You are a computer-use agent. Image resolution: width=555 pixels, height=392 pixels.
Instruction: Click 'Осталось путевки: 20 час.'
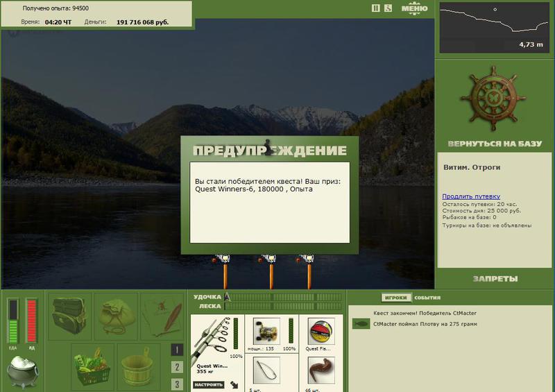tap(479, 204)
